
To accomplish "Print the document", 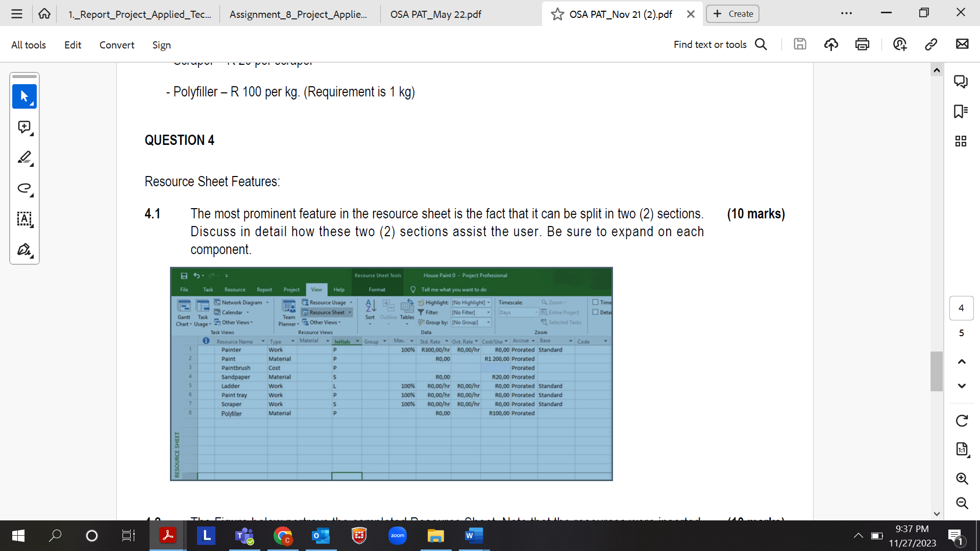I will pos(862,44).
